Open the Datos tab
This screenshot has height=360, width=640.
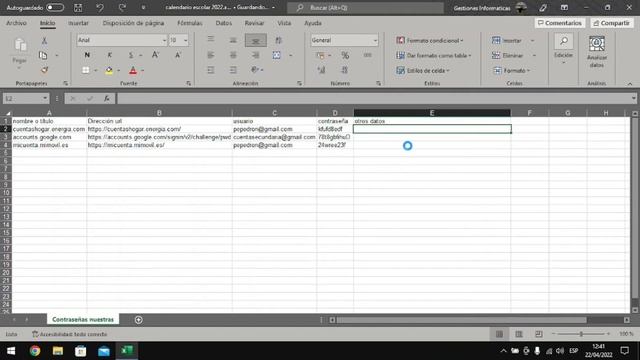(224, 23)
